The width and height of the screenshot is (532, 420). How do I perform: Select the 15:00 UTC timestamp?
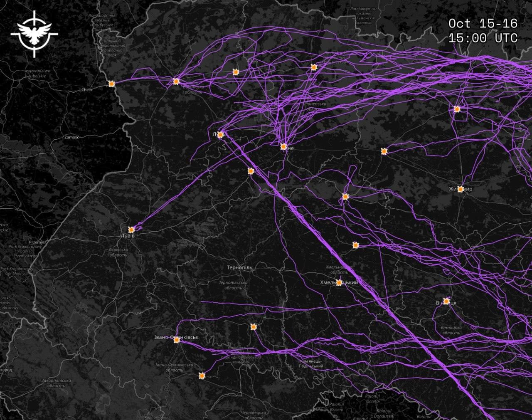click(483, 38)
